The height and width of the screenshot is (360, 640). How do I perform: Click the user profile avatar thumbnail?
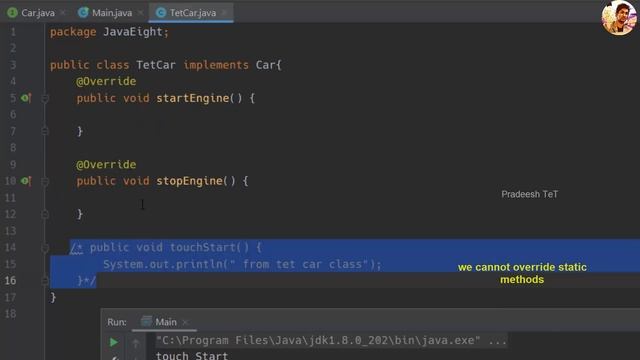(619, 18)
